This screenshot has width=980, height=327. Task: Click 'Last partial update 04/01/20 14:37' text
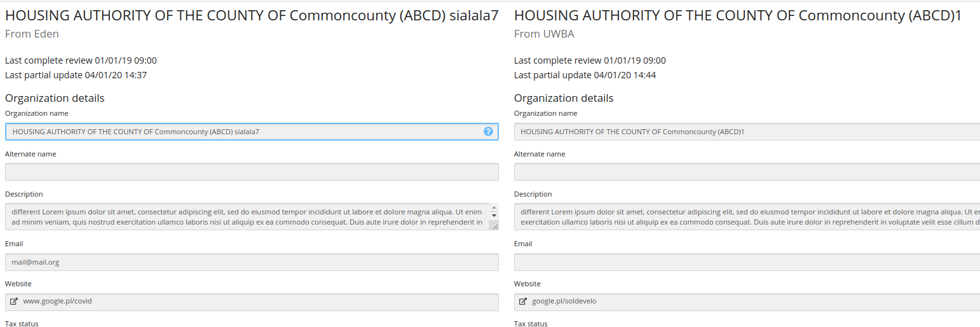[76, 75]
